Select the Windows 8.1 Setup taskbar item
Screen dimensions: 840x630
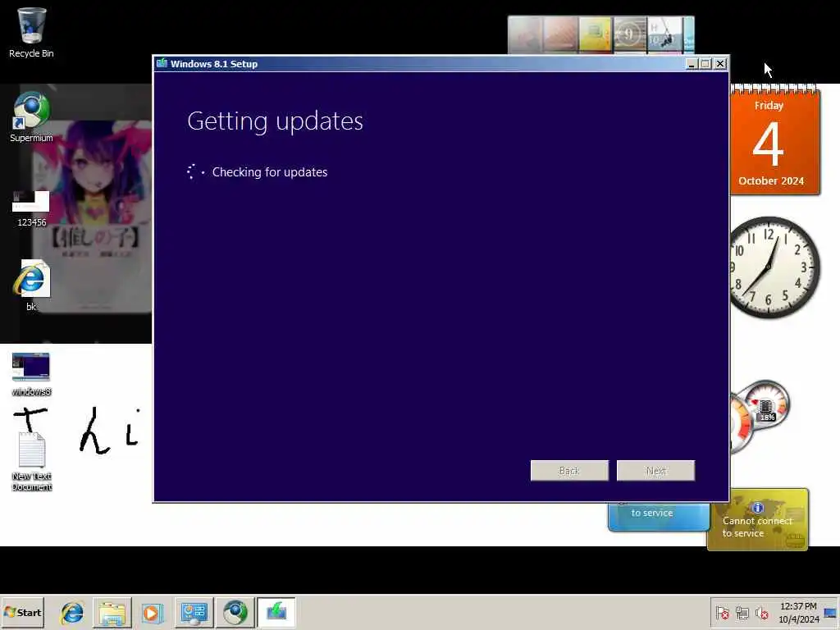[276, 612]
